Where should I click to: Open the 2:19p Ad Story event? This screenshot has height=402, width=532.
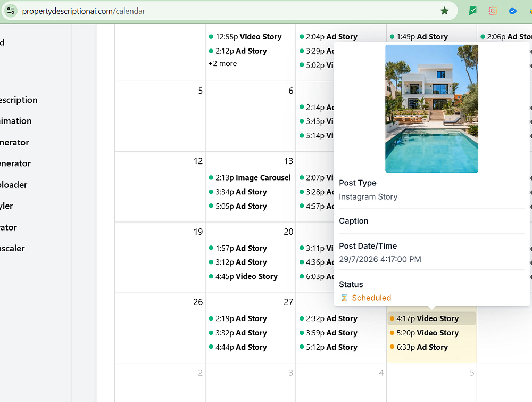tap(251, 318)
